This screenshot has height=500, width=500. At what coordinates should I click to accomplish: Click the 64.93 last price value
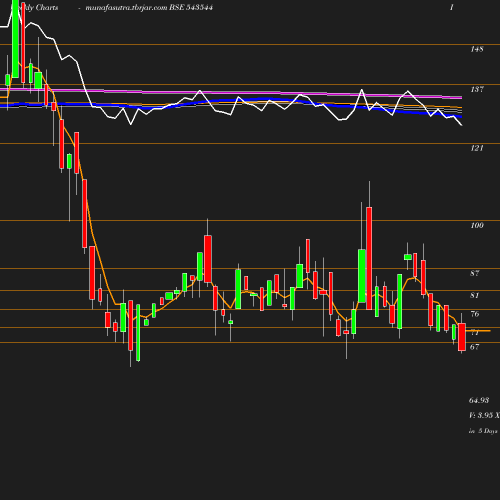[479, 400]
